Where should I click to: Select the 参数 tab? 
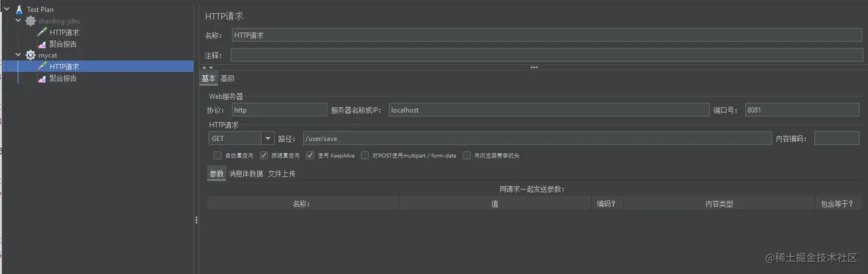(216, 173)
